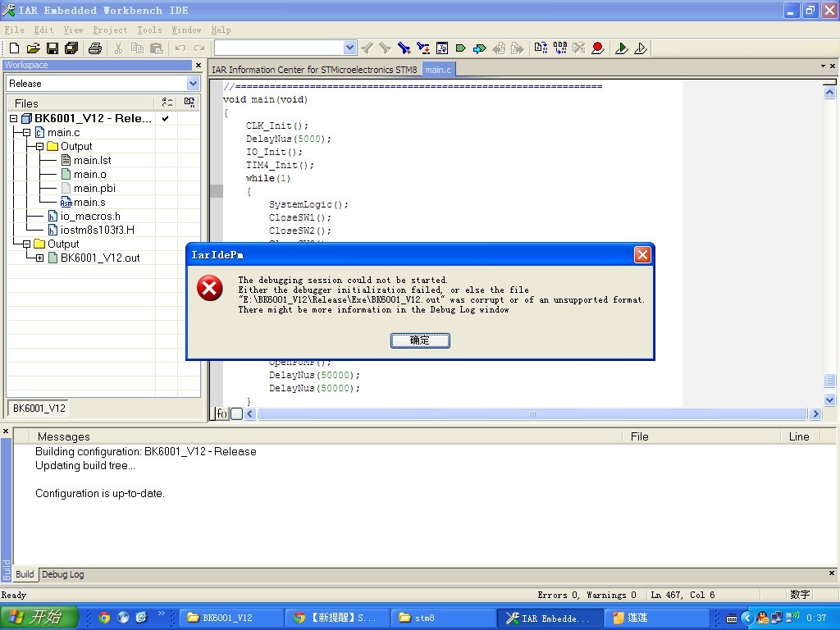
Task: Jump to next bookmark icon
Action: 479,48
